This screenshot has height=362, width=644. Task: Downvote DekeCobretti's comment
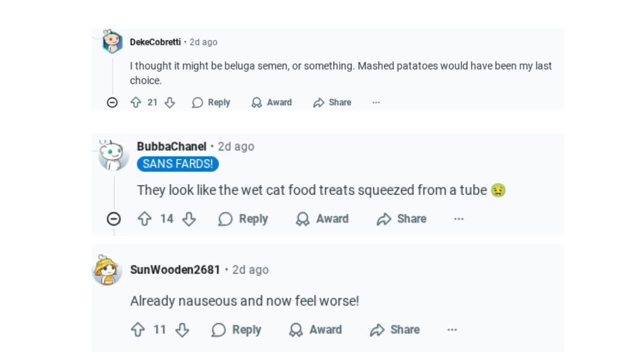click(170, 103)
